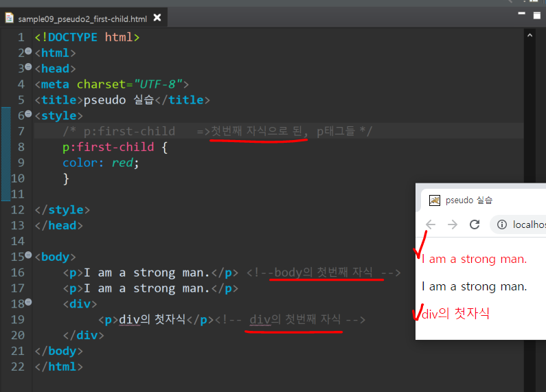
Task: Close the sample09_pseudo2_first-child.html tab
Action: point(157,17)
